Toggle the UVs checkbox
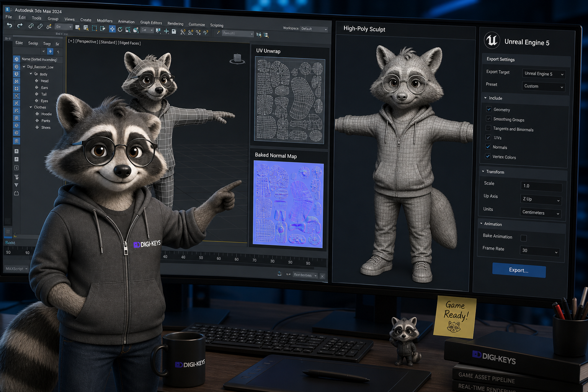Image resolution: width=588 pixels, height=392 pixels. point(488,137)
